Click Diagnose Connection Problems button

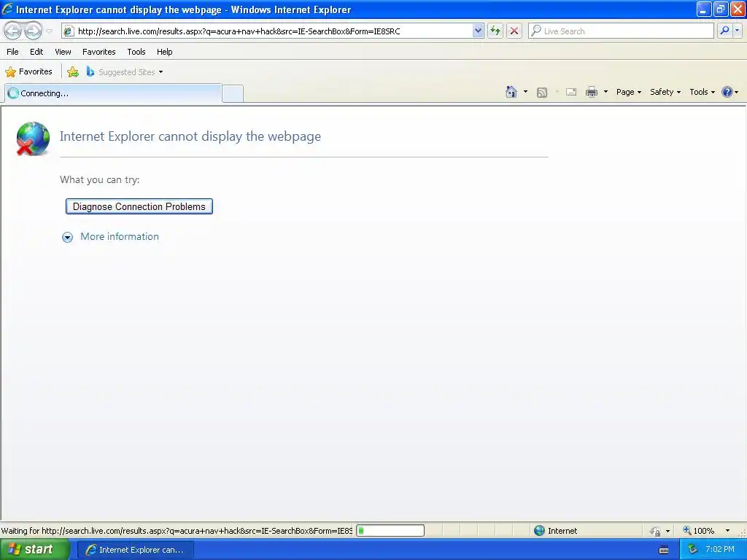click(x=139, y=206)
